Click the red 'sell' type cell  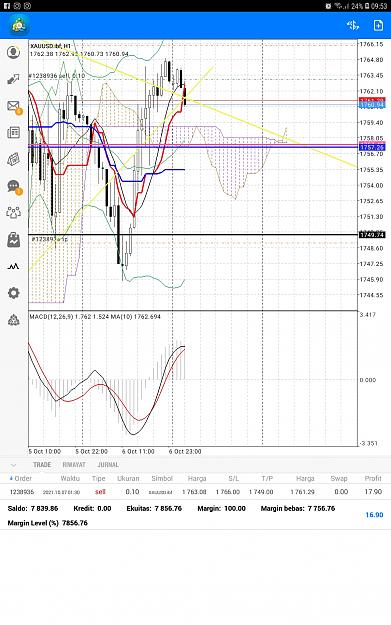100,492
